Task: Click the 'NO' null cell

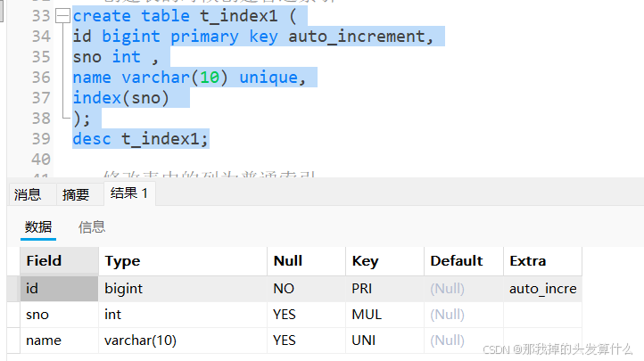Action: [307, 289]
